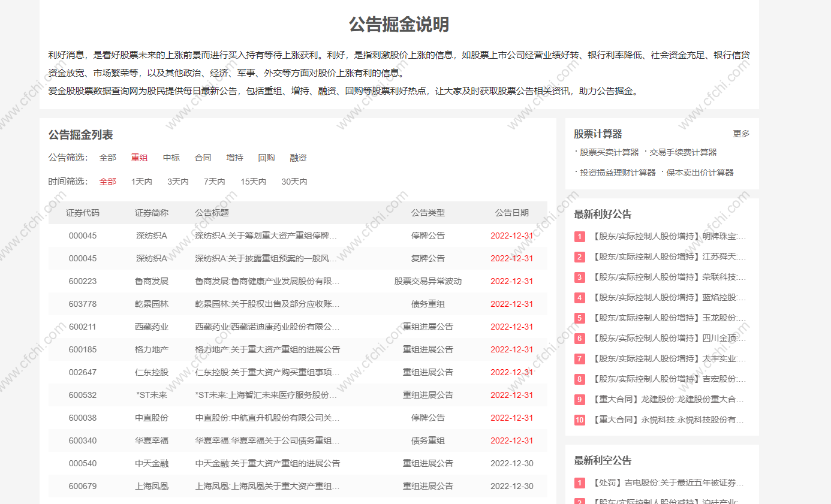The height and width of the screenshot is (504, 831).
Task: Click the 龙建股份 重大合同 announcement
Action: coord(667,399)
